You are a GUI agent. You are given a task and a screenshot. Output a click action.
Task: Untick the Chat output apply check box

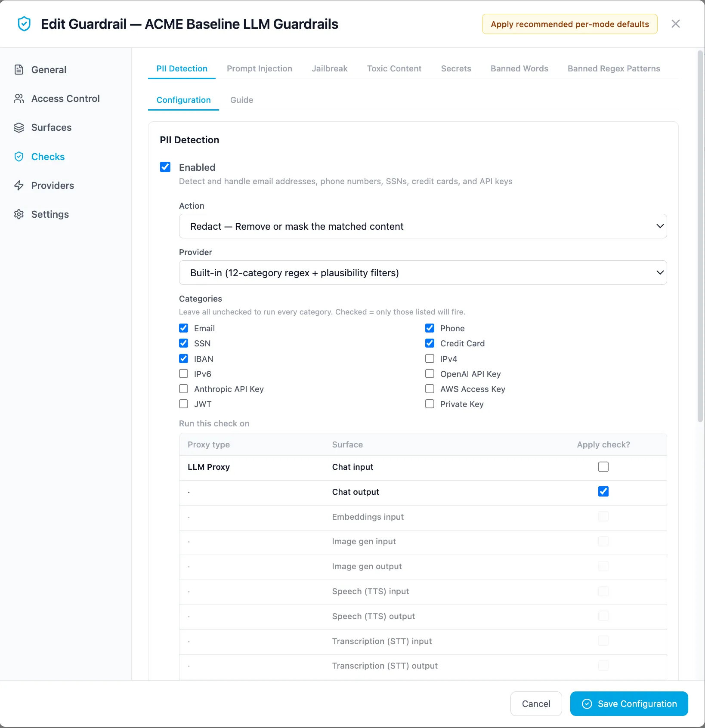(603, 491)
